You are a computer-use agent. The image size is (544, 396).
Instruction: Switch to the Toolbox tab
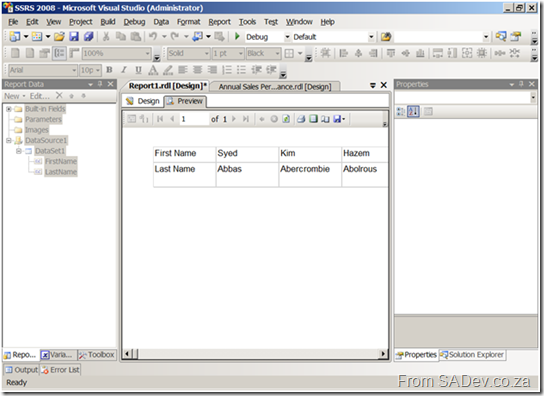pos(96,355)
